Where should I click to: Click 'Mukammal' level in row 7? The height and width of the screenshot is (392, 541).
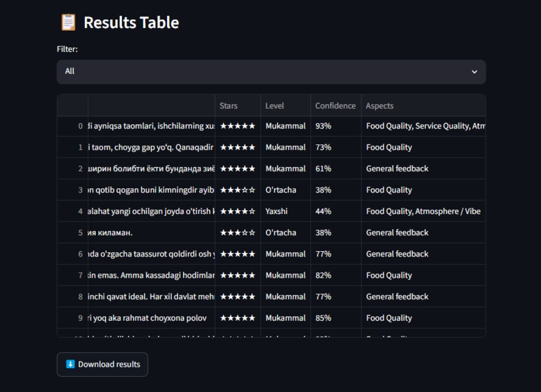(286, 276)
